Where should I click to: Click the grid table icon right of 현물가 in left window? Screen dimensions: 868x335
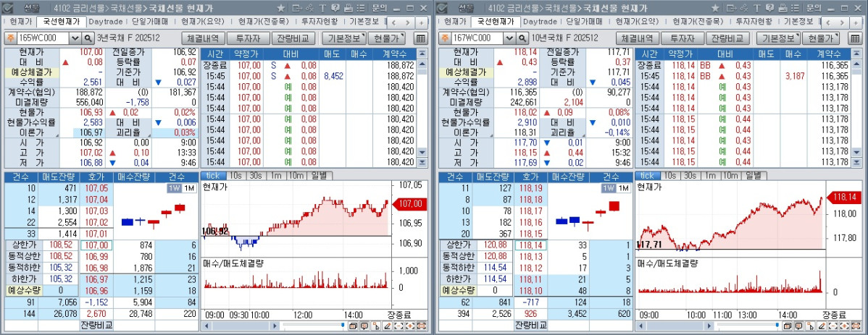421,38
